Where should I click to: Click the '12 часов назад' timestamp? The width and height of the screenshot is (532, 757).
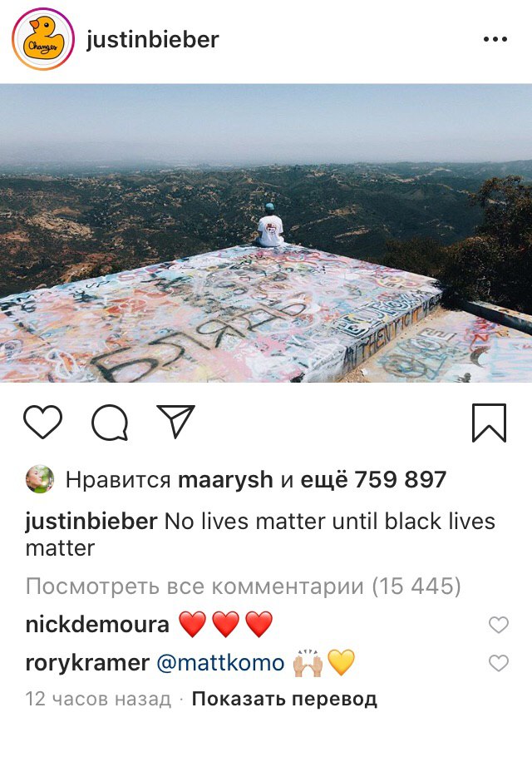click(x=98, y=699)
